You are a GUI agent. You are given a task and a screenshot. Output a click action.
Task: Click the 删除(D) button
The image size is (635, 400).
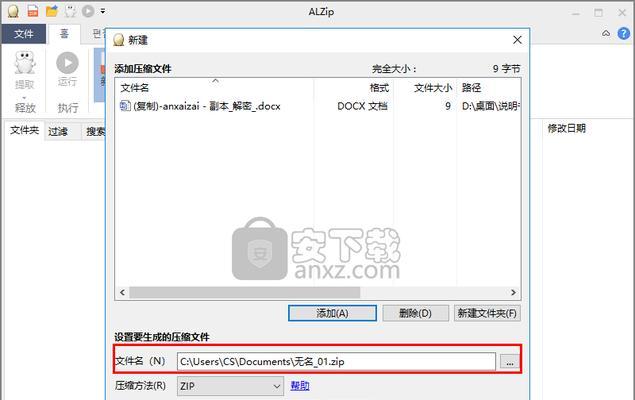415,313
